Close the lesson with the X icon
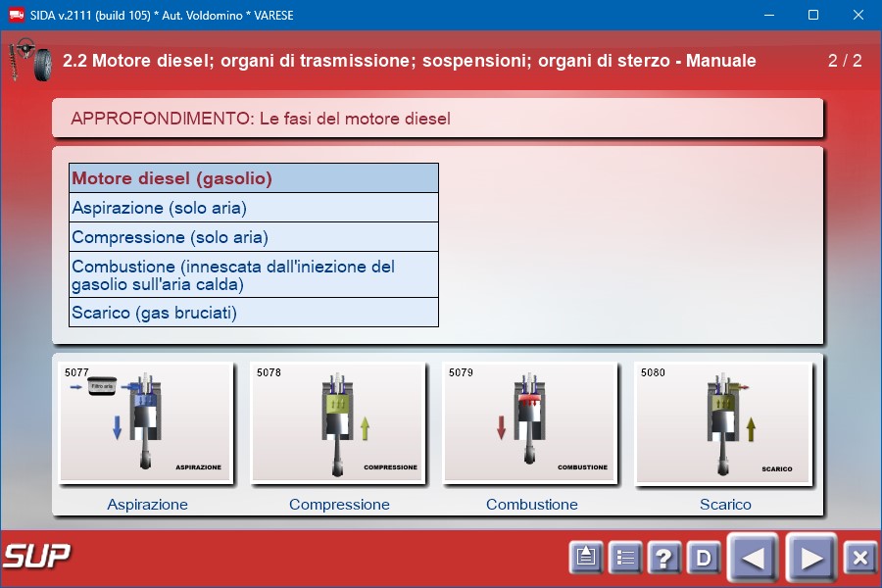Image resolution: width=882 pixels, height=588 pixels. tap(859, 559)
